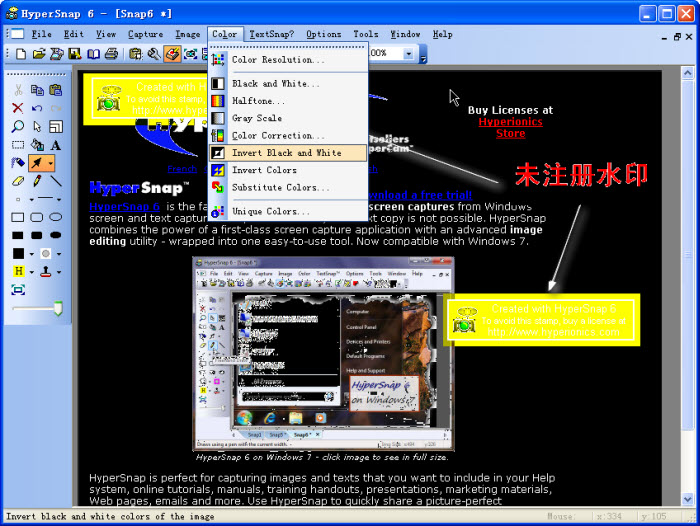Open the French language link

pos(182,169)
